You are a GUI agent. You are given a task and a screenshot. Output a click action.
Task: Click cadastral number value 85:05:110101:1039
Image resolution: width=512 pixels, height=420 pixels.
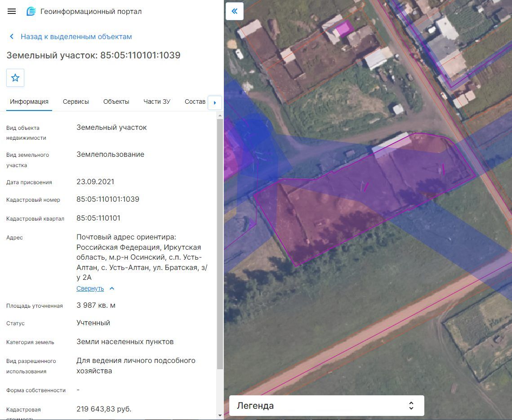(x=108, y=199)
